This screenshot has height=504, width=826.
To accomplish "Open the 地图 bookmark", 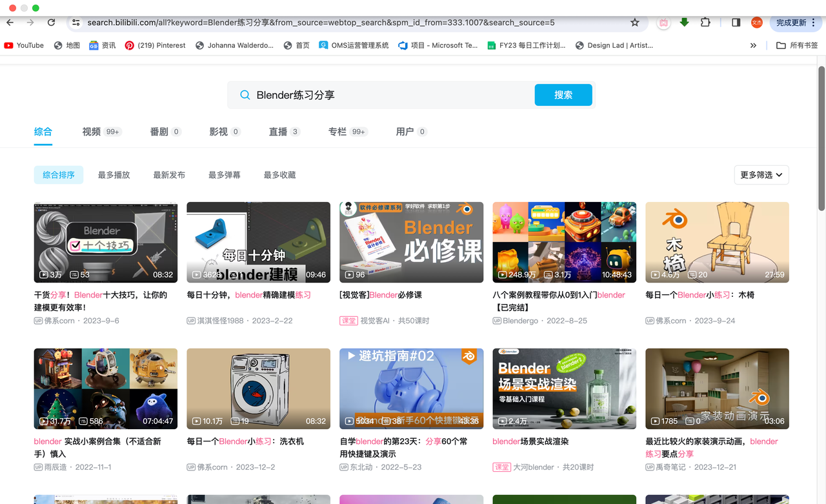I will pyautogui.click(x=67, y=45).
